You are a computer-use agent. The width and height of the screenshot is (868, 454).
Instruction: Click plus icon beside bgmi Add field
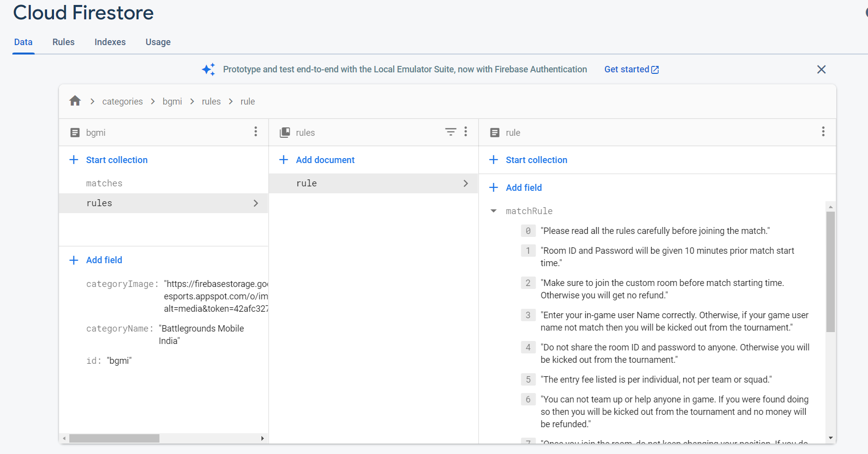click(x=74, y=260)
